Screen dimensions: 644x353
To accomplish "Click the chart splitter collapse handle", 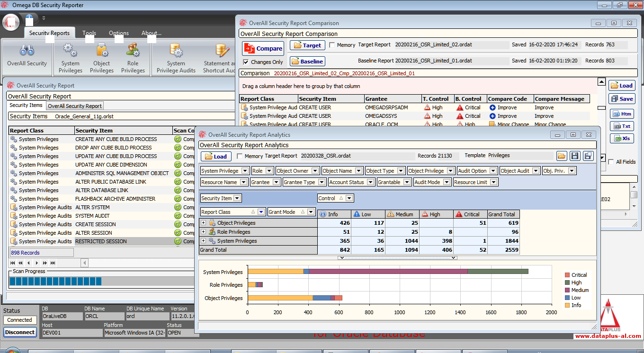I will (x=397, y=258).
